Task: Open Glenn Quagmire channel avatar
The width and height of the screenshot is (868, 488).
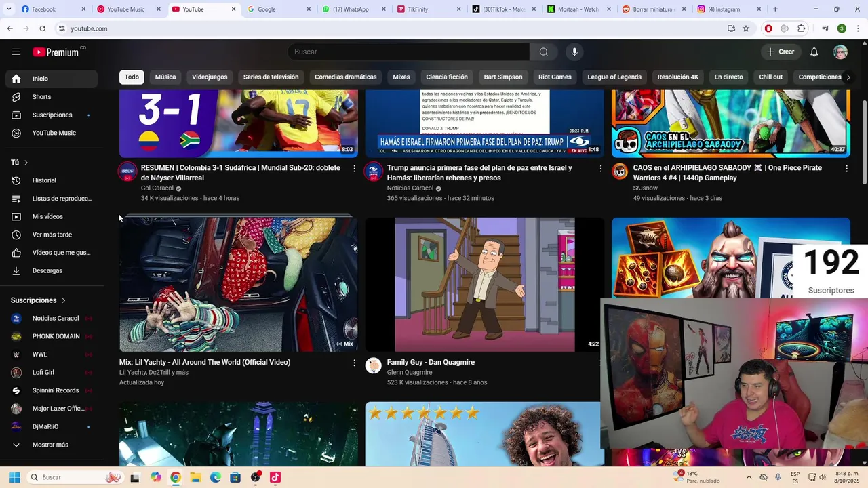Action: point(374,366)
